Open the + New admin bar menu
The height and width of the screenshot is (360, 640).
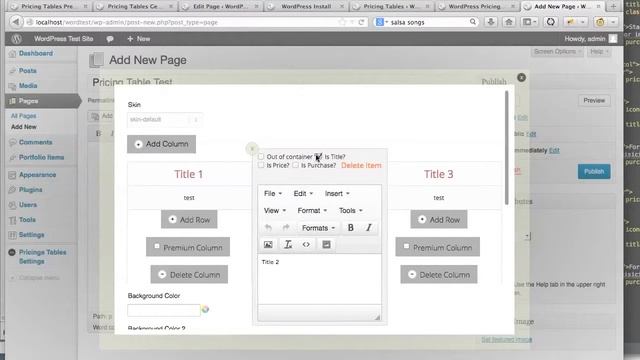139,39
